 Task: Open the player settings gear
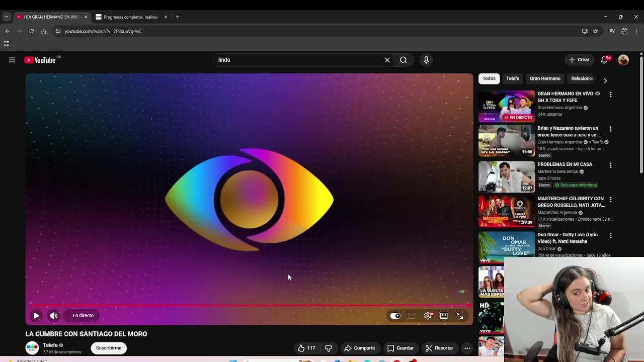[428, 316]
